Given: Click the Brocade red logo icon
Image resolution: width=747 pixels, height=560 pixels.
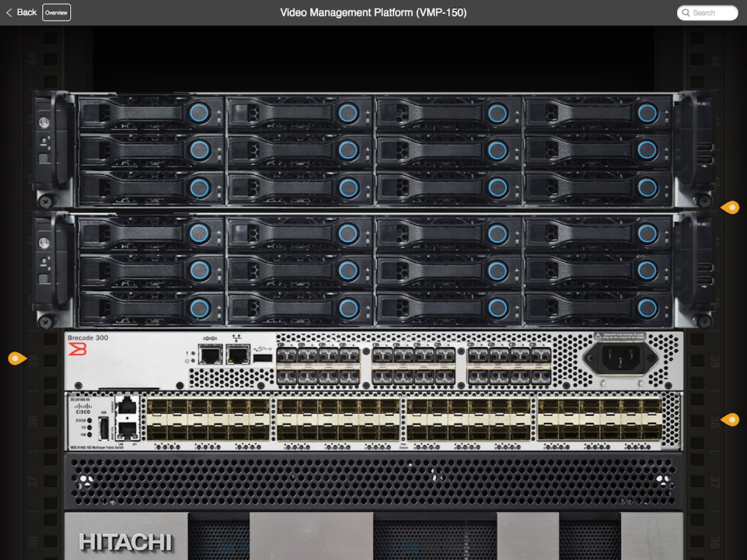Looking at the screenshot, I should point(77,349).
